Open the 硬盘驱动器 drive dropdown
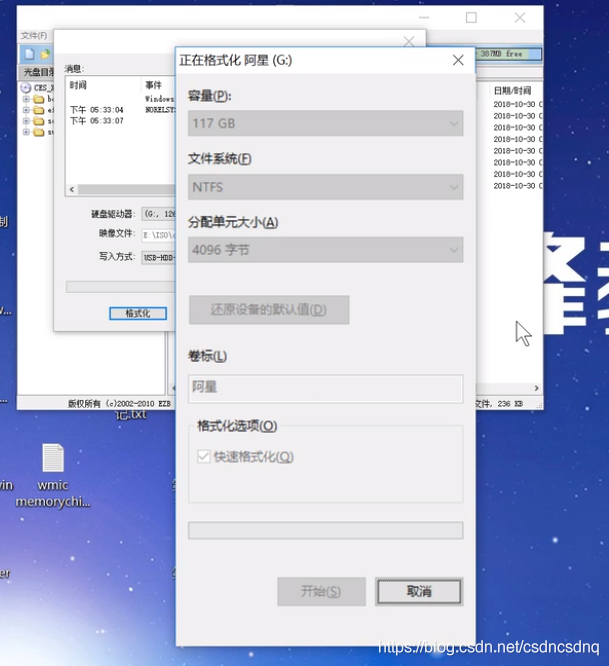 point(158,214)
